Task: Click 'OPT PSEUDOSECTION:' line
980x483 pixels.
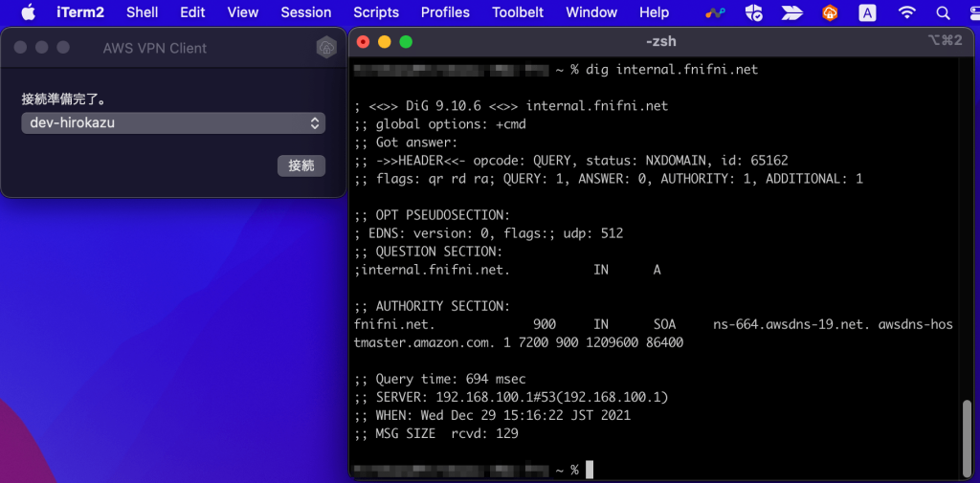Action: [433, 215]
